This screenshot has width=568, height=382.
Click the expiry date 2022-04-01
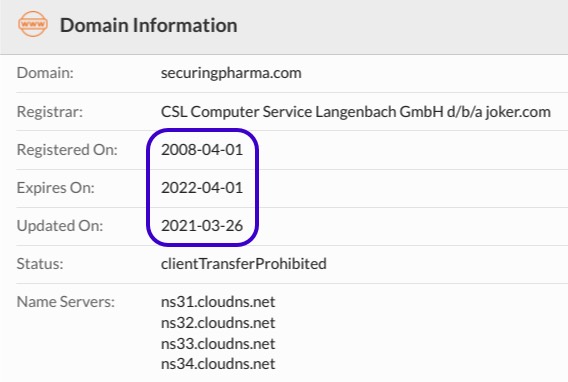[202, 188]
